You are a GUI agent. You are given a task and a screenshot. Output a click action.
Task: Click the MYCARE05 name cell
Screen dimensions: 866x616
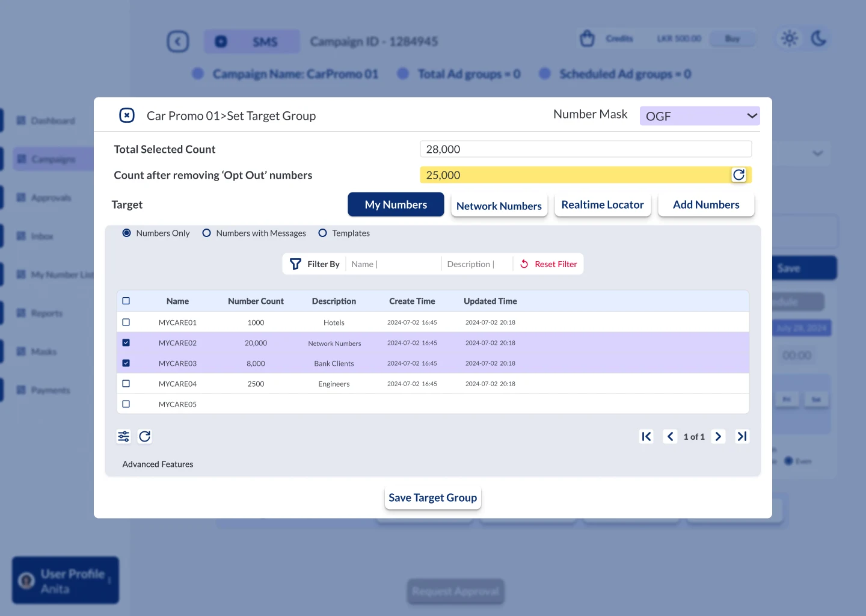click(177, 405)
